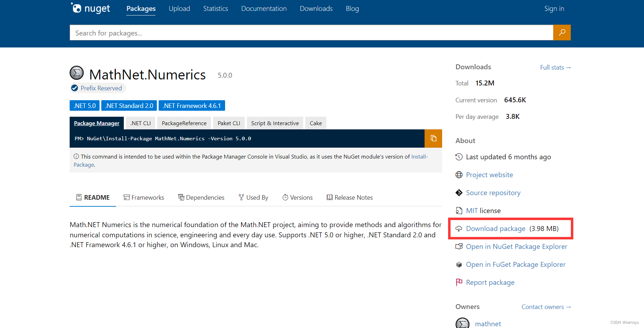This screenshot has height=328, width=644.
Task: Open the Upload page
Action: pyautogui.click(x=179, y=8)
